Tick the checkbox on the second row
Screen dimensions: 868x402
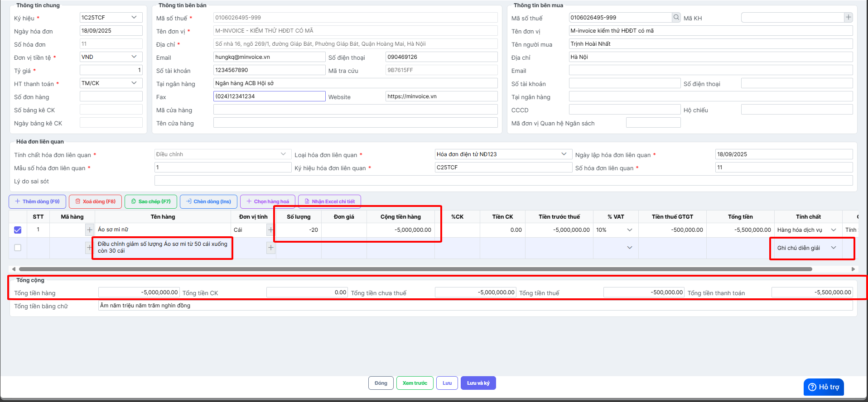pyautogui.click(x=18, y=248)
